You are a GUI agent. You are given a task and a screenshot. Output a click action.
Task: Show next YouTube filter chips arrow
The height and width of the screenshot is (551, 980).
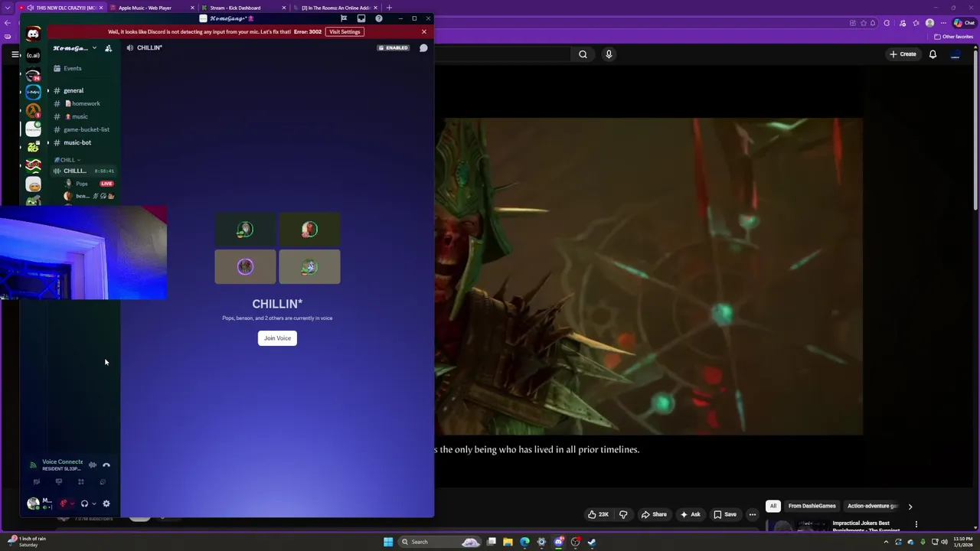pos(910,506)
